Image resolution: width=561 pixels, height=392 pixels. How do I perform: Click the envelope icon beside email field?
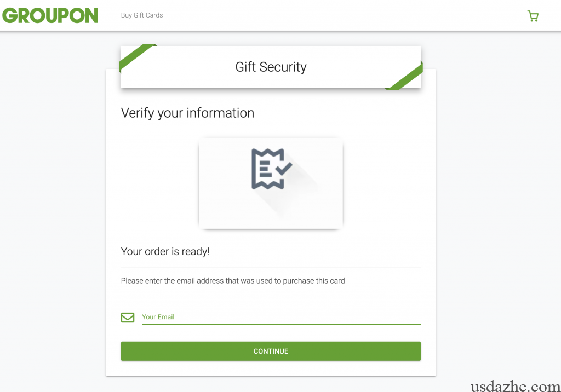(128, 318)
